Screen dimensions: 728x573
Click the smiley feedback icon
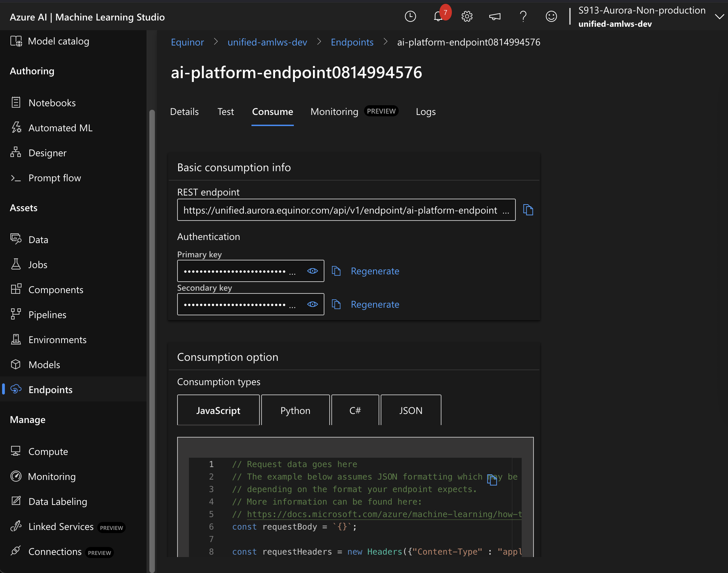(x=551, y=16)
